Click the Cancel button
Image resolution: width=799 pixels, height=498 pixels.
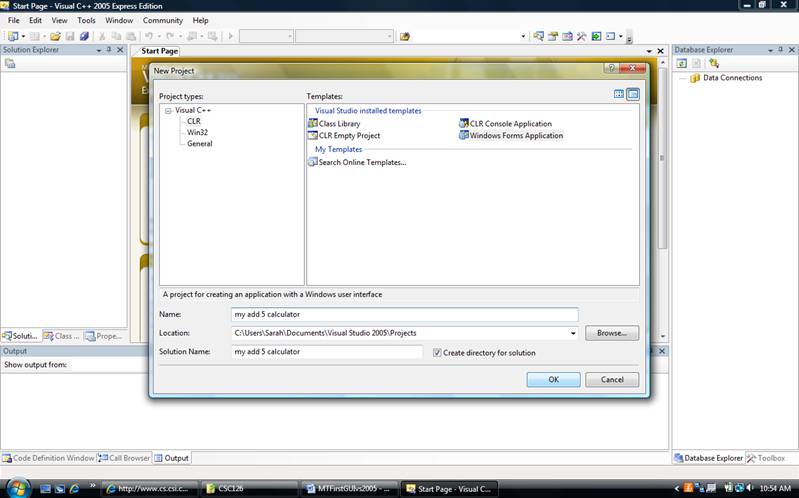611,380
